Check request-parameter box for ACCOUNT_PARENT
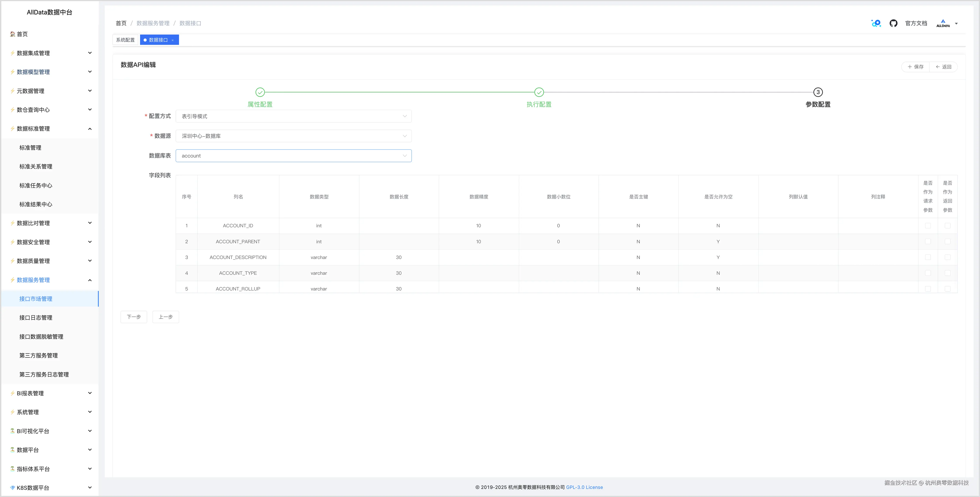Viewport: 980px width, 497px height. [928, 241]
